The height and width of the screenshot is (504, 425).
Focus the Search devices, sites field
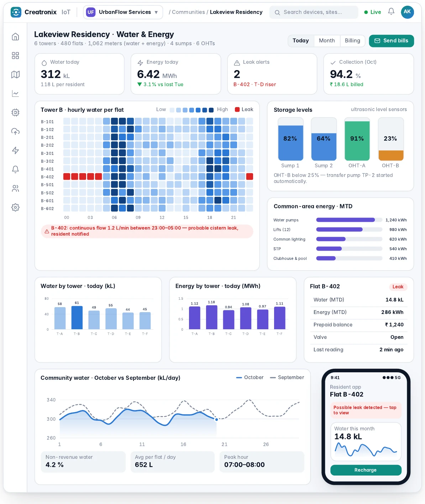[314, 12]
